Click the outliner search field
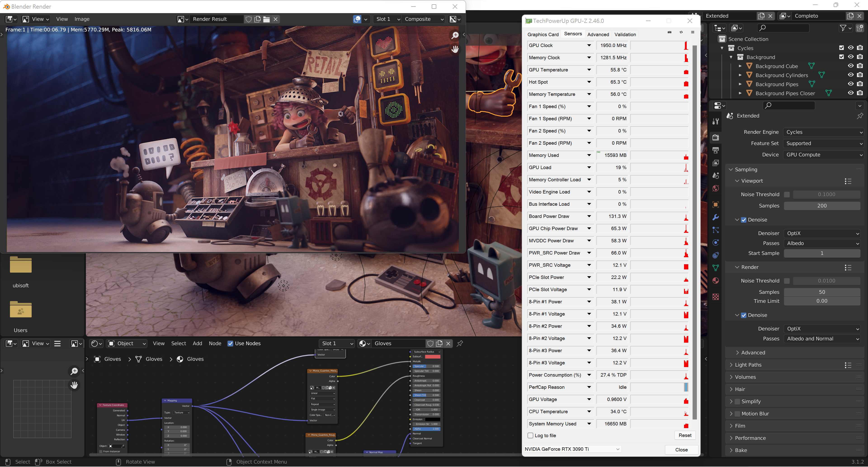Viewport: 868px width, 467px height. [x=783, y=28]
